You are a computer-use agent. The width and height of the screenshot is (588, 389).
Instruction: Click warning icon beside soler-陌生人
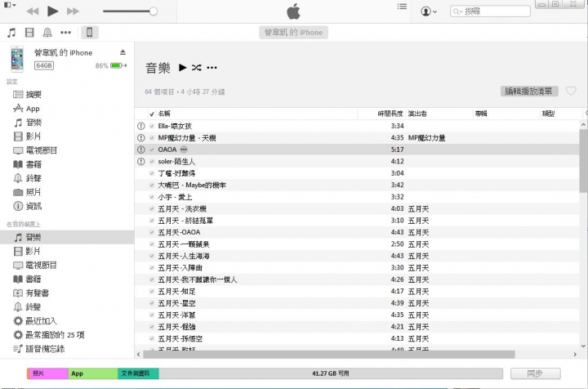[x=141, y=161]
